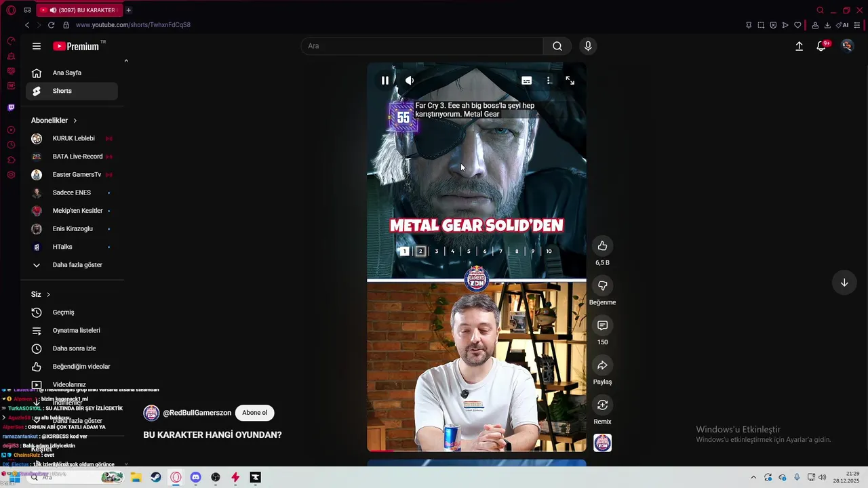The width and height of the screenshot is (868, 488).
Task: Open the sound thumbnail below Remix
Action: click(602, 443)
